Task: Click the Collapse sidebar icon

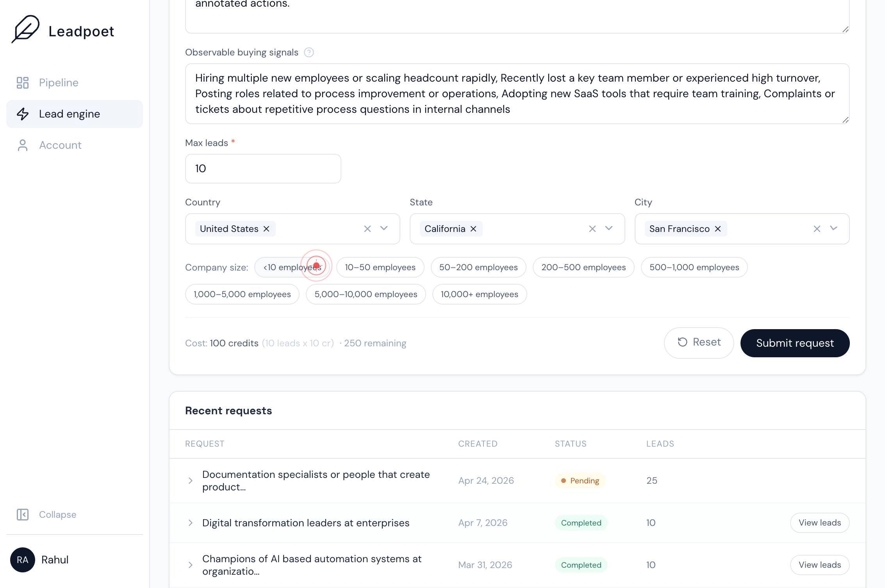Action: point(23,515)
